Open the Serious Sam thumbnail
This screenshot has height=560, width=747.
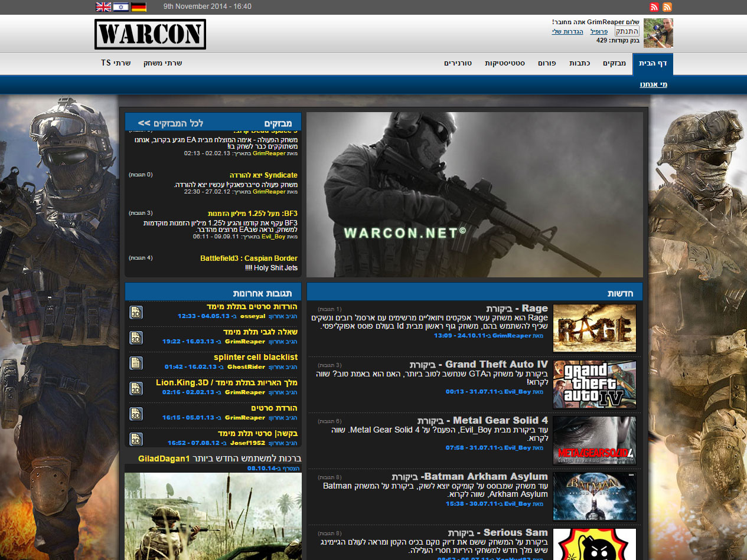click(595, 544)
